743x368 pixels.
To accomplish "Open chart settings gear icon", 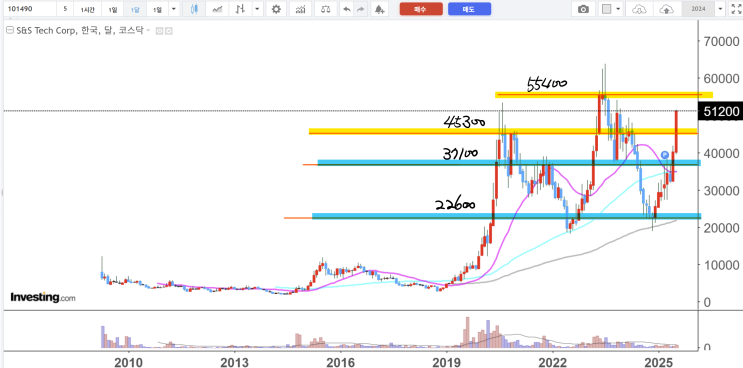I will [276, 9].
